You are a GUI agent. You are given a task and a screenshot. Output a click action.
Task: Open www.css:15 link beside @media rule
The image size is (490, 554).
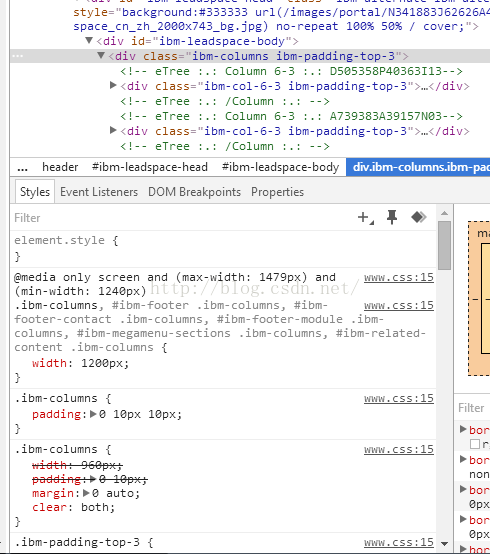(399, 277)
